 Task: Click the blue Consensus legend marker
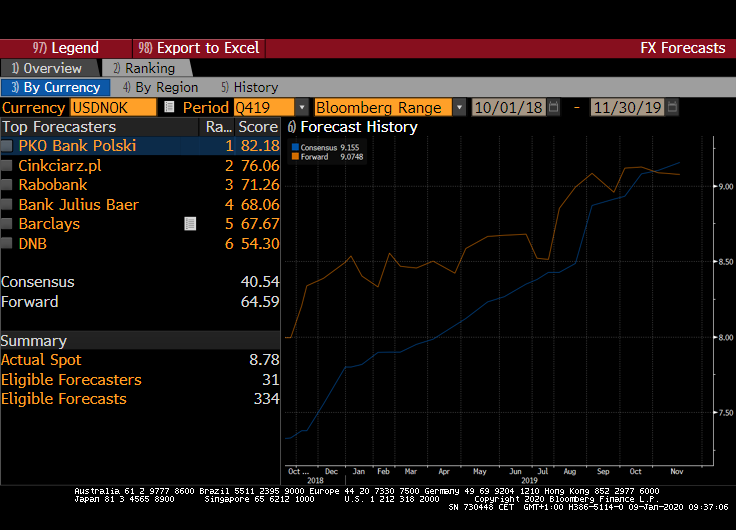click(x=295, y=148)
